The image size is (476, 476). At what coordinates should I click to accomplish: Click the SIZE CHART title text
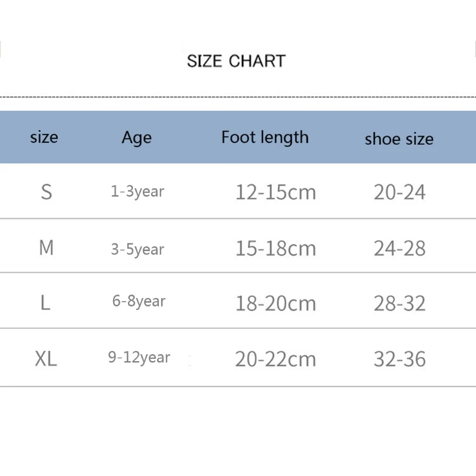tap(236, 61)
